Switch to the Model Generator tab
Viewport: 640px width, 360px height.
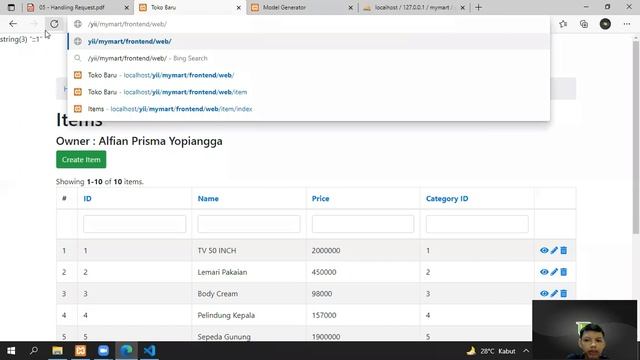tap(302, 7)
